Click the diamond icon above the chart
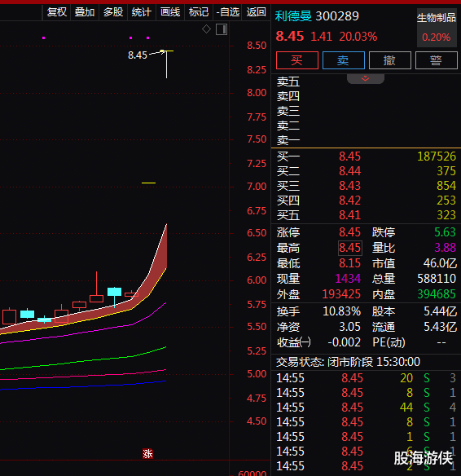The width and height of the screenshot is (461, 476). (206, 29)
